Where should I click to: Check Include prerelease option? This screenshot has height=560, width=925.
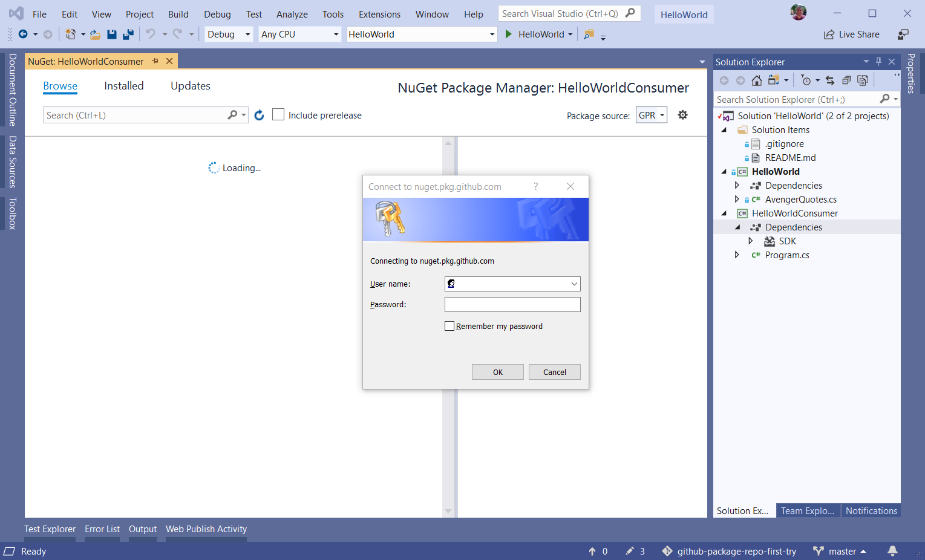click(x=278, y=115)
